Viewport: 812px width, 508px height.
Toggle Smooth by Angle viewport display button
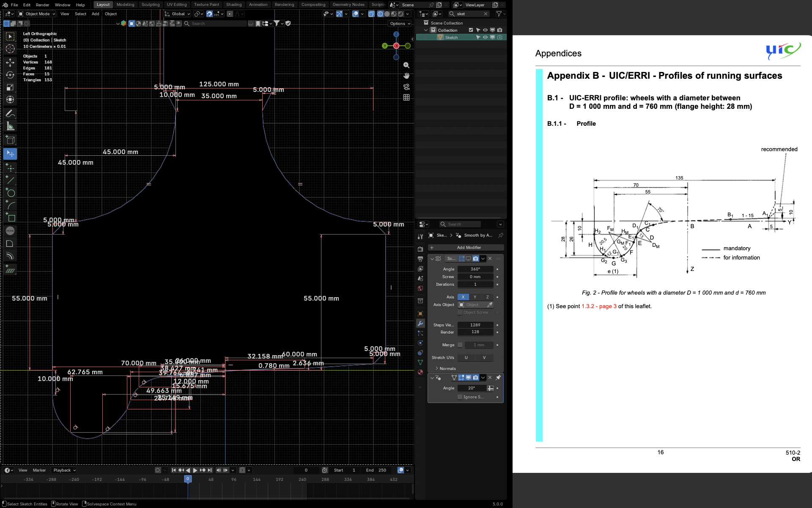tap(469, 378)
